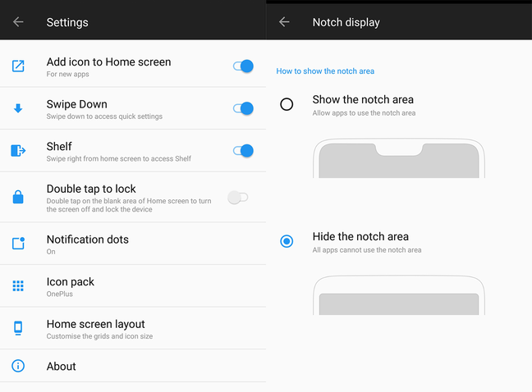
Task: Click the 'Notch display' header title
Action: [x=346, y=22]
